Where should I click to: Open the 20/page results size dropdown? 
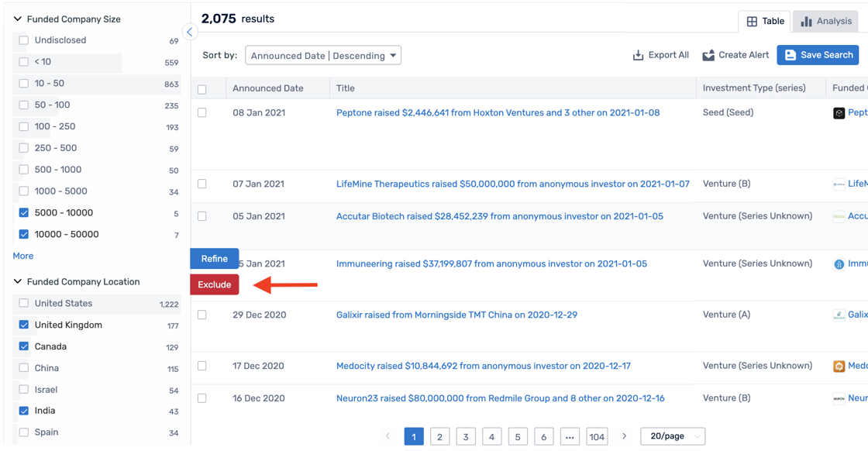point(673,436)
